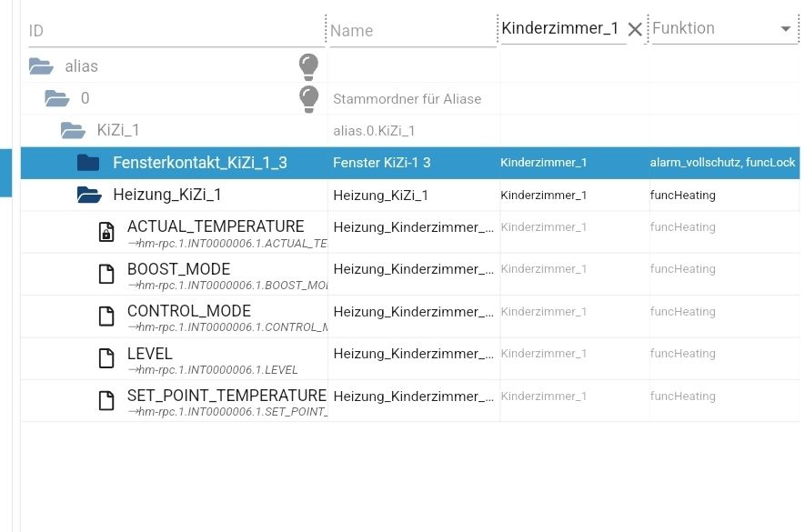
Task: Click the file icon for CONTROL_MODE
Action: click(106, 316)
